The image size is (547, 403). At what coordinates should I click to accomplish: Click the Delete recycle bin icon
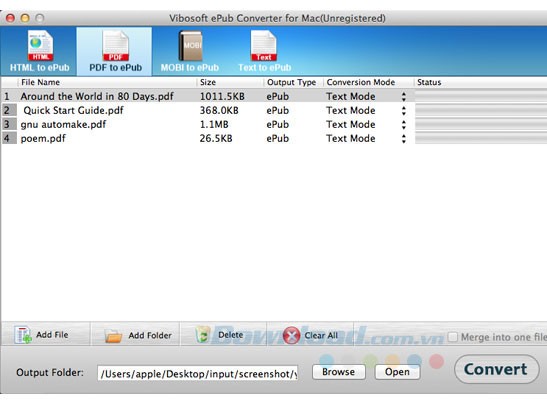pos(203,335)
